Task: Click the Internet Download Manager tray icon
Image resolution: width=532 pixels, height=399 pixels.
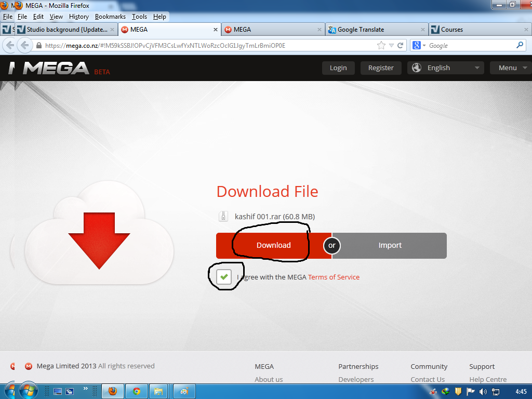Action: pos(445,392)
